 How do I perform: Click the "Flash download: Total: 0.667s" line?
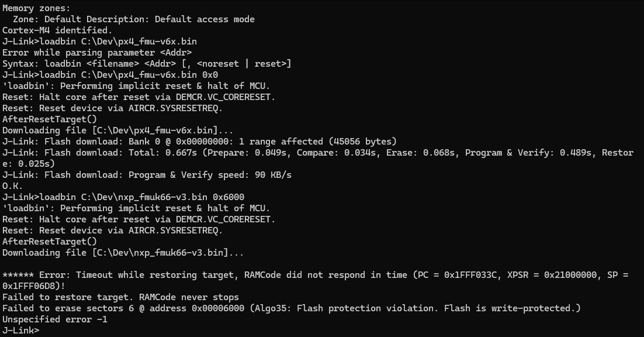(x=316, y=153)
